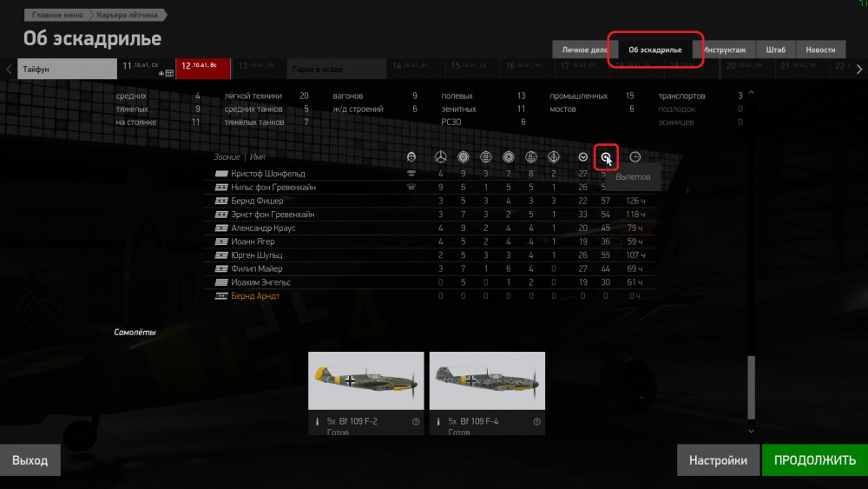868x489 pixels.
Task: Select the Bf 109 F-4 aircraft thumbnail
Action: [x=487, y=381]
